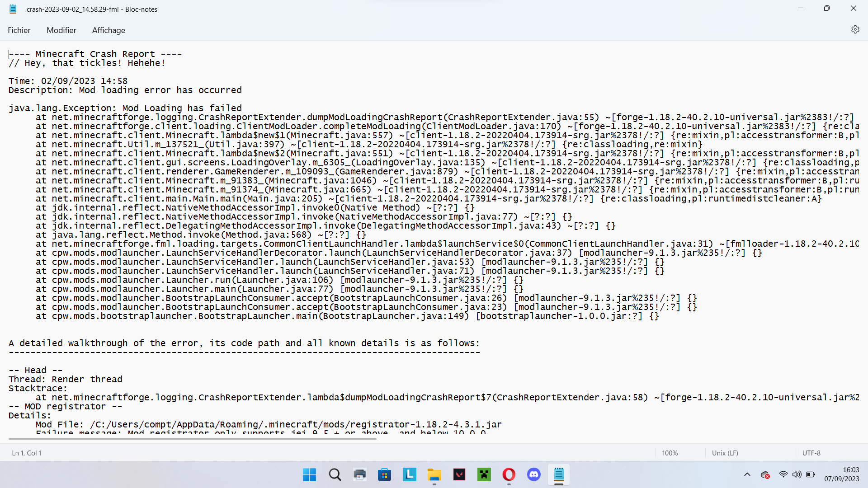Open File Explorer from the taskbar
Image resolution: width=868 pixels, height=488 pixels.
(x=434, y=474)
